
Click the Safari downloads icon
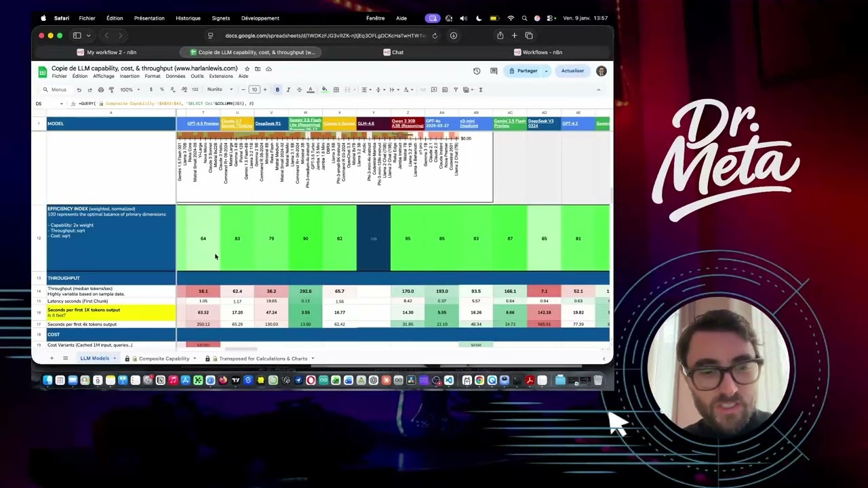coord(454,35)
